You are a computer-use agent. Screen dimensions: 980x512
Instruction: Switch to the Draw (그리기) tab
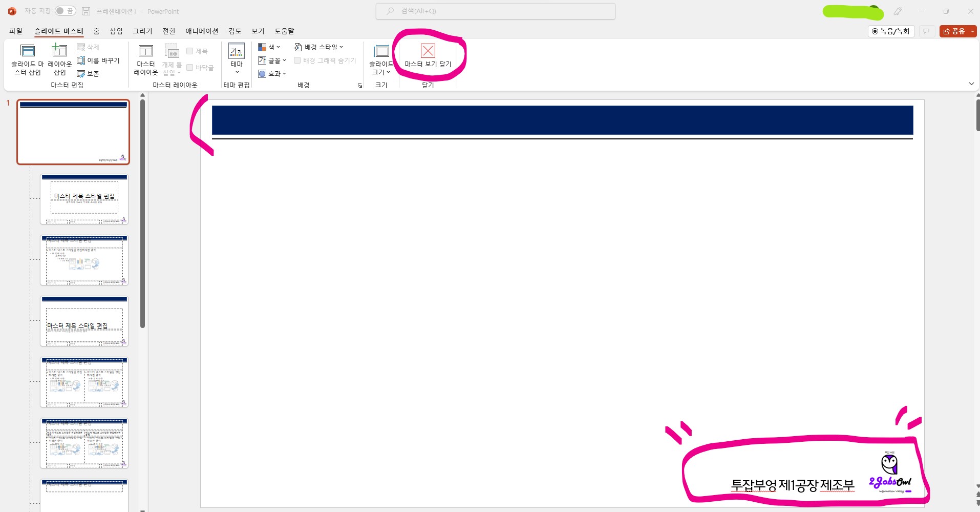coord(142,31)
